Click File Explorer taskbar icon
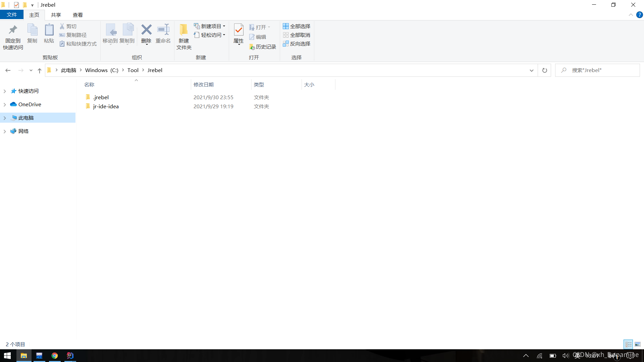Image resolution: width=644 pixels, height=362 pixels. 24,356
